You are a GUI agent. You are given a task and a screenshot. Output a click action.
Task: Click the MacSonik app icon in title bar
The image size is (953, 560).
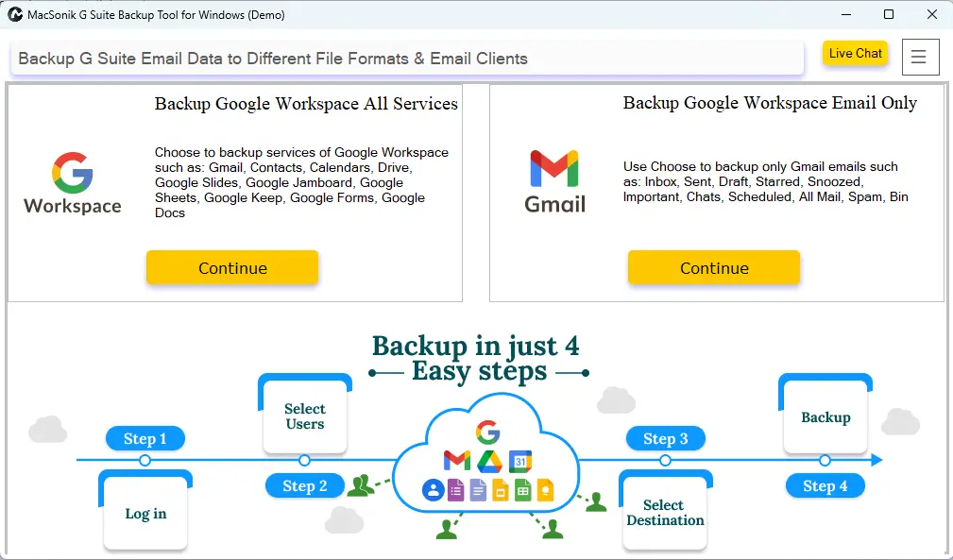(15, 14)
